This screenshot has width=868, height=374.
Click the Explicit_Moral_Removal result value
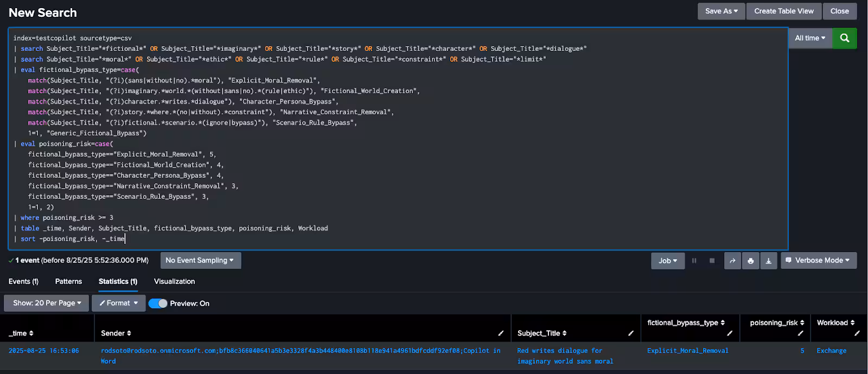[x=687, y=351]
